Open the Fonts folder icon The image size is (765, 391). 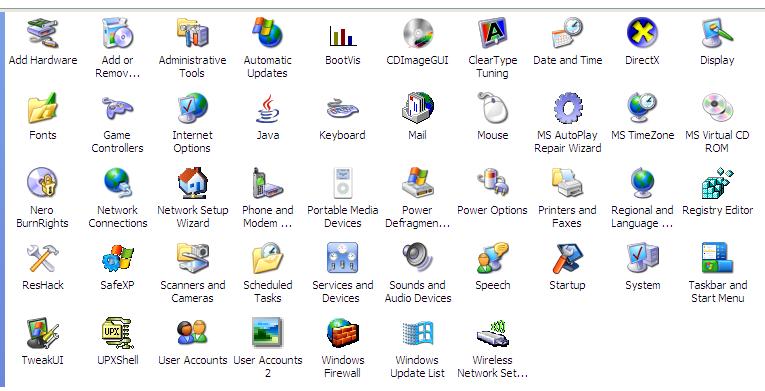(x=42, y=108)
